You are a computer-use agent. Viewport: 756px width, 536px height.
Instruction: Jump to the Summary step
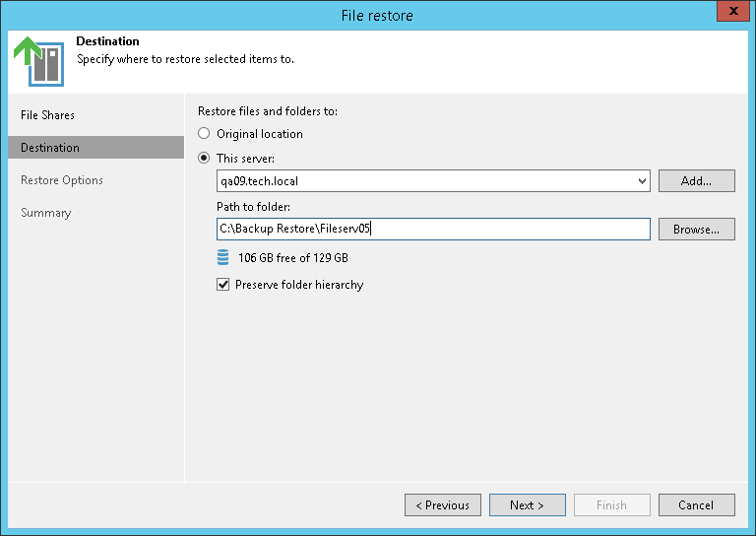pos(46,213)
